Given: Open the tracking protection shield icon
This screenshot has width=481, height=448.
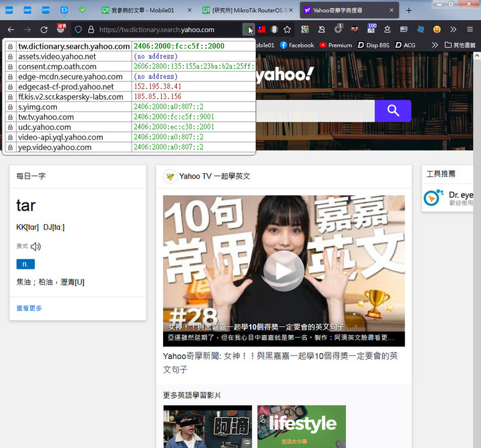Looking at the screenshot, I should click(78, 29).
